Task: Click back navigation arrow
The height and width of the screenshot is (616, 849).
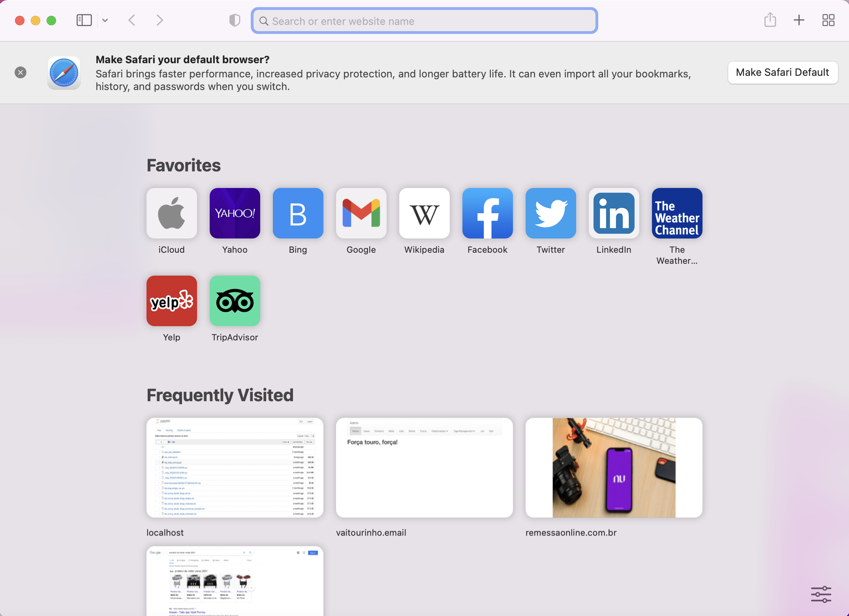Action: pos(132,20)
